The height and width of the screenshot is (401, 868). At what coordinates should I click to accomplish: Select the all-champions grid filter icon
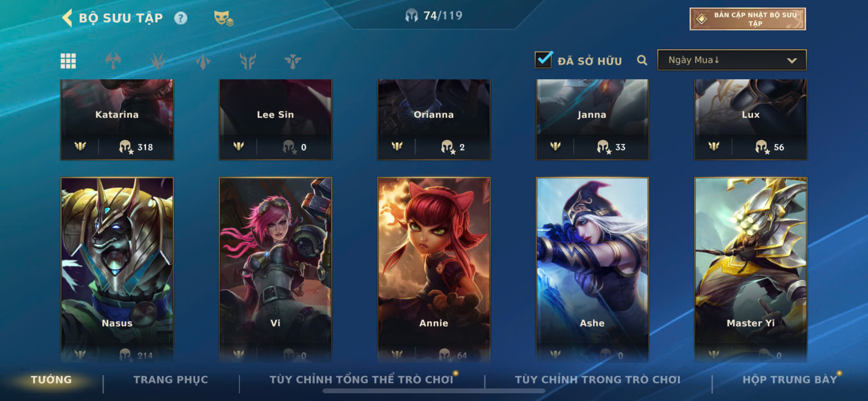pos(68,61)
